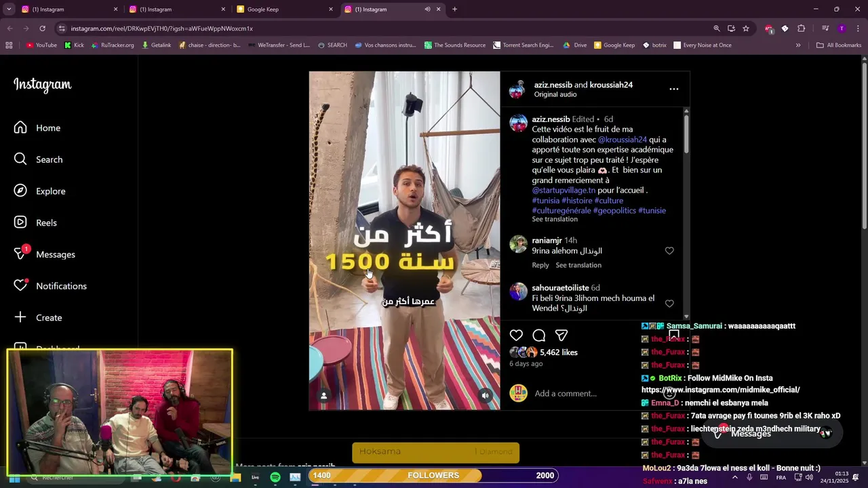
Task: Open the browser extensions puzzle icon
Action: click(x=802, y=28)
